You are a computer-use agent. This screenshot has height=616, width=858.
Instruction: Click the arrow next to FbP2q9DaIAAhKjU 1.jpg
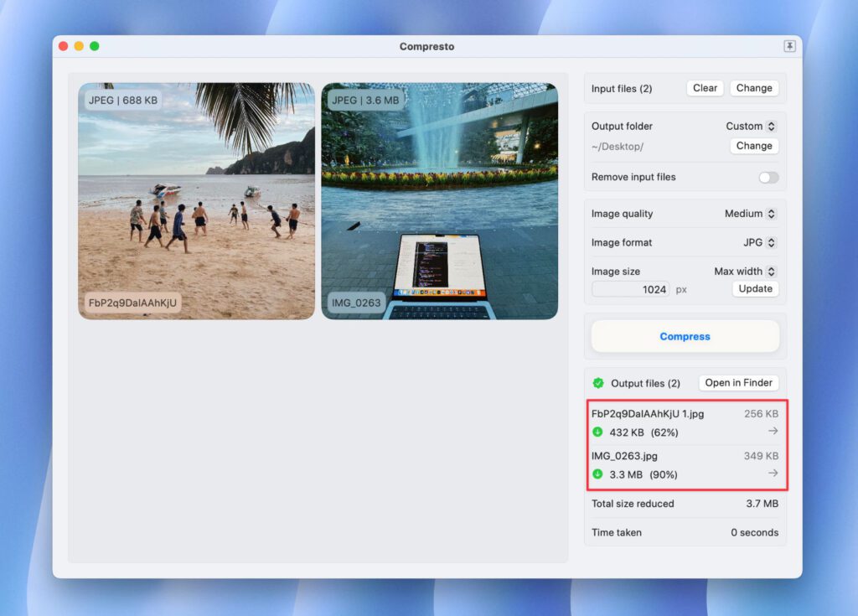(x=773, y=431)
